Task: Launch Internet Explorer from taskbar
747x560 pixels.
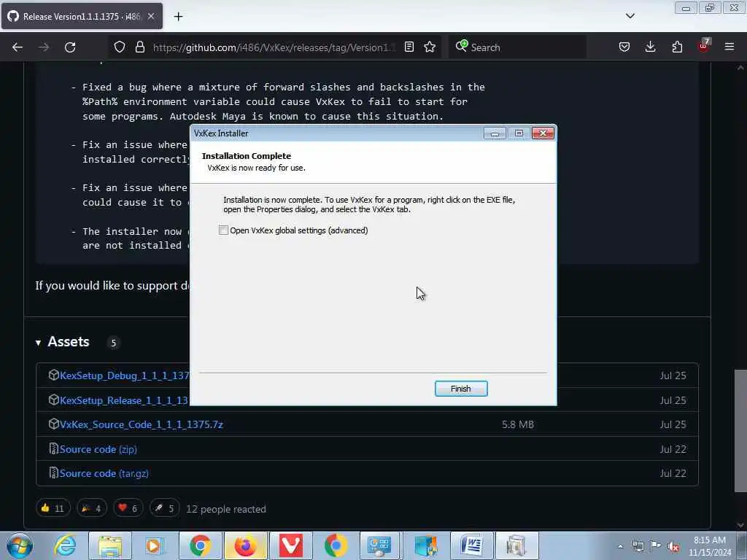Action: (x=65, y=545)
